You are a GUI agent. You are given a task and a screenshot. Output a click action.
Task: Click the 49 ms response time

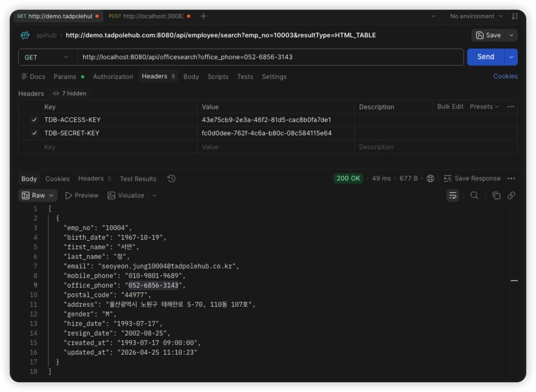381,178
